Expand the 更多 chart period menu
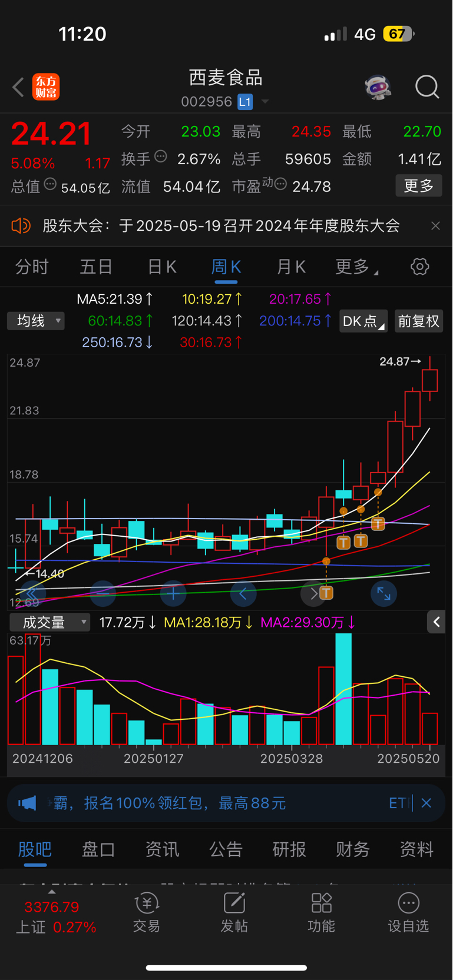 pyautogui.click(x=356, y=267)
